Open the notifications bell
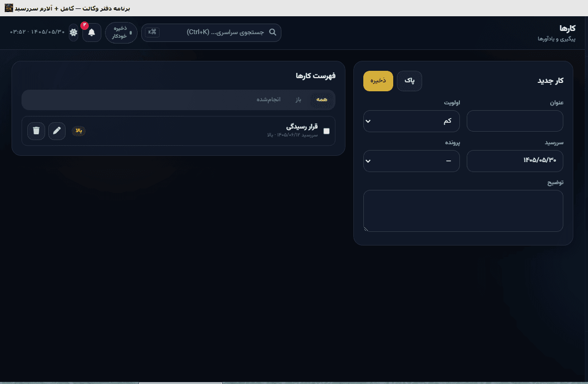 click(91, 33)
